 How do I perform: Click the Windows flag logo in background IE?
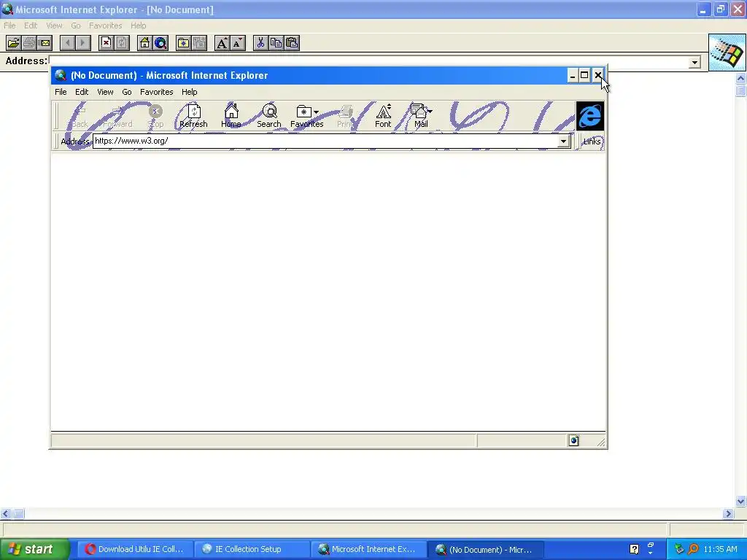point(727,52)
